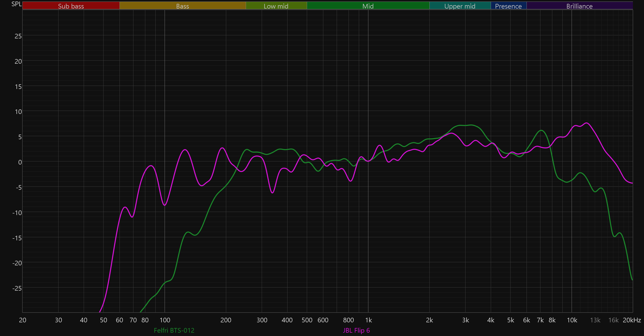Click the SPL axis label
Image resolution: width=644 pixels, height=336 pixels.
[x=16, y=4]
